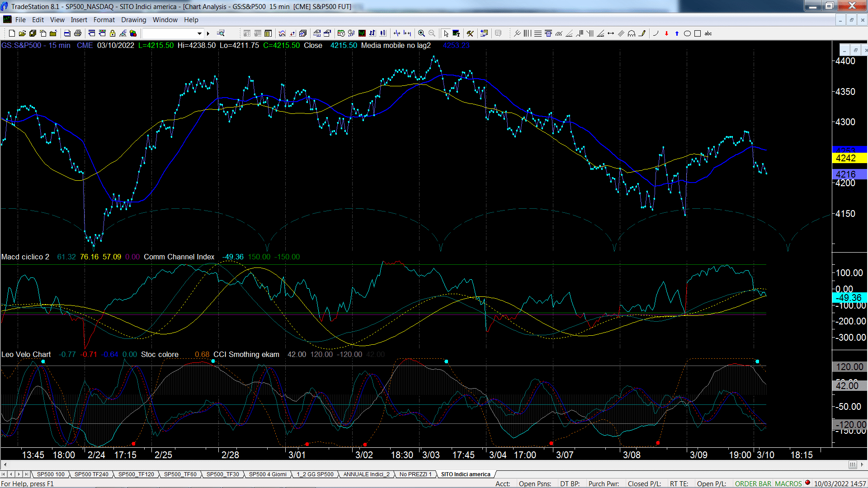
Task: Switch to SP500 100 workspace tab
Action: point(51,474)
